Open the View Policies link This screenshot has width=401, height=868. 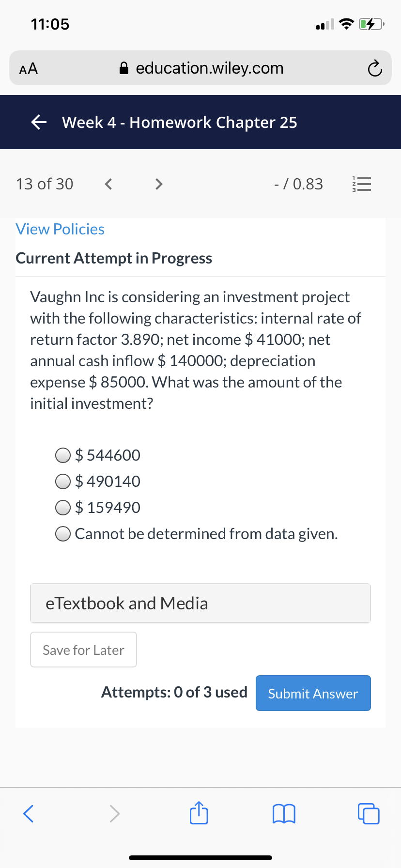pyautogui.click(x=60, y=229)
